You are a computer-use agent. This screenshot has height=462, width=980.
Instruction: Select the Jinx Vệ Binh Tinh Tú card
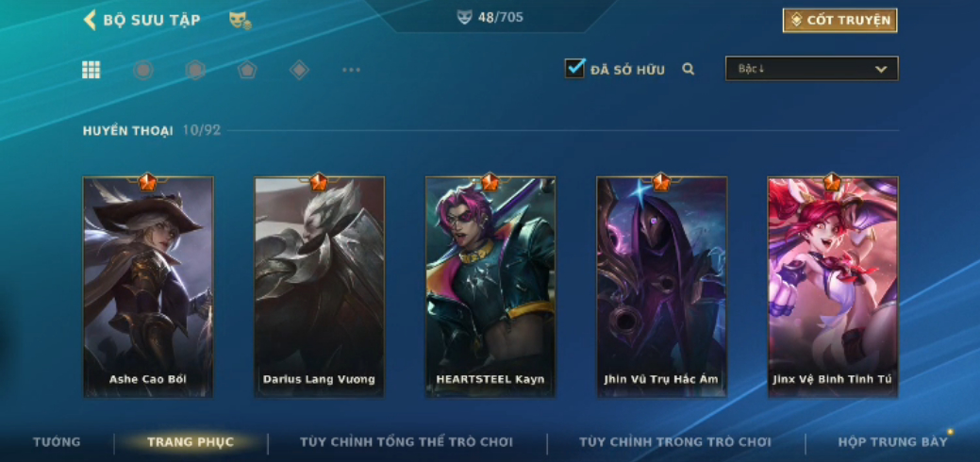pyautogui.click(x=833, y=287)
